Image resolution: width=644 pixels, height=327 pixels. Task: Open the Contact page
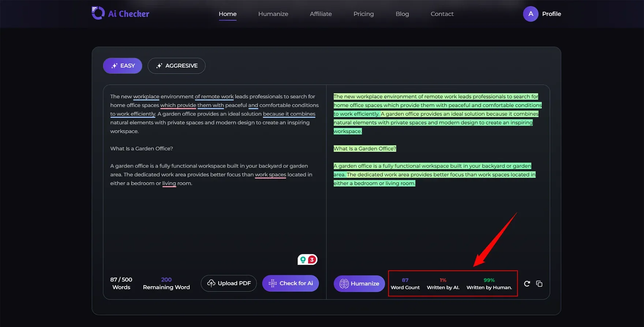[442, 14]
